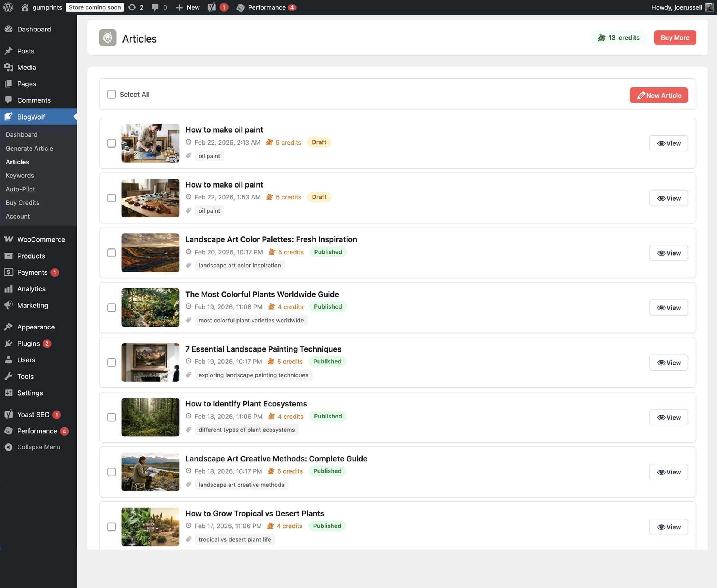This screenshot has height=588, width=717.
Task: Navigate to Auto-Pilot in the sidebar
Action: (x=20, y=189)
